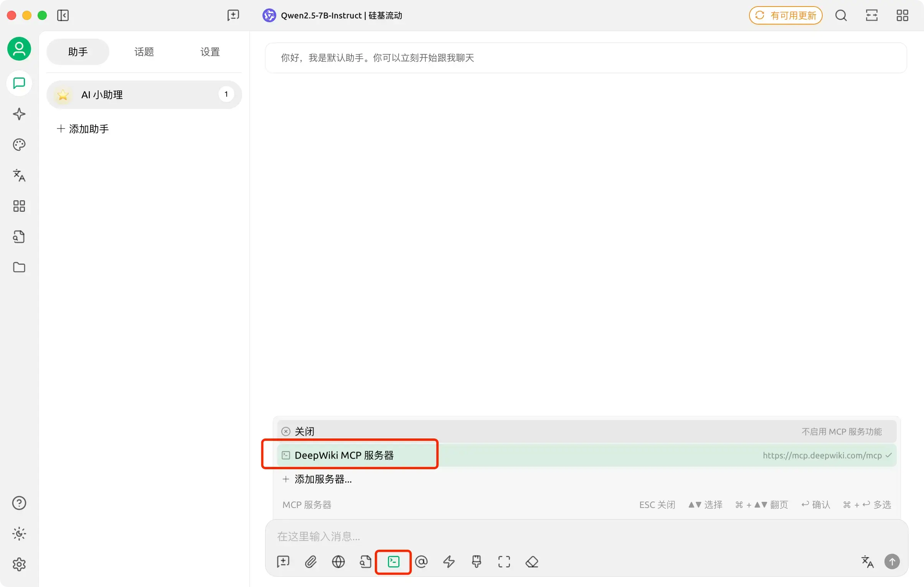924x587 pixels.
Task: Click the MCP server terminal icon
Action: (393, 562)
